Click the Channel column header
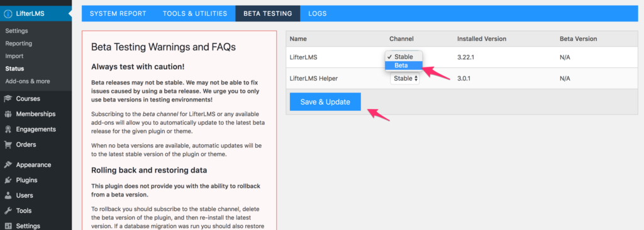644x230 pixels. tap(401, 38)
